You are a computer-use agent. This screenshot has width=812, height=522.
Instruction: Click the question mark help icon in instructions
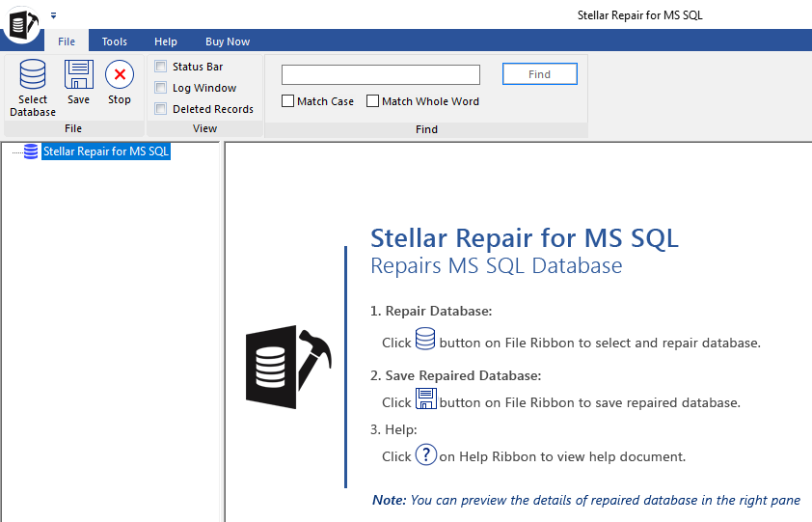[426, 454]
